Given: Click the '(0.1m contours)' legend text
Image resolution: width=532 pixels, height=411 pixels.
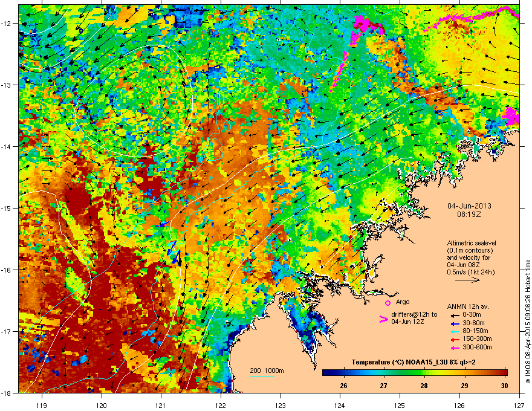Looking at the screenshot, I should (x=470, y=251).
